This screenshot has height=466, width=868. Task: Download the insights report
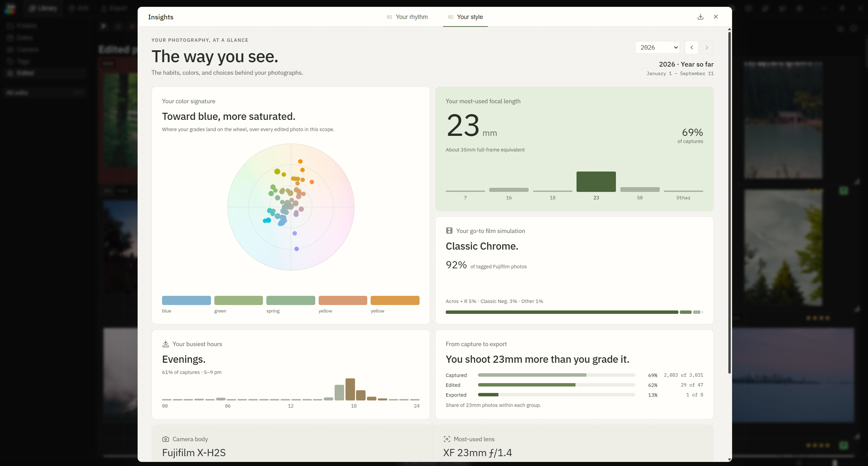click(700, 17)
